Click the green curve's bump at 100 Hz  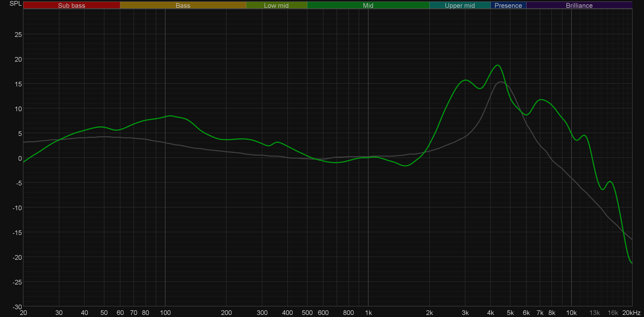170,116
